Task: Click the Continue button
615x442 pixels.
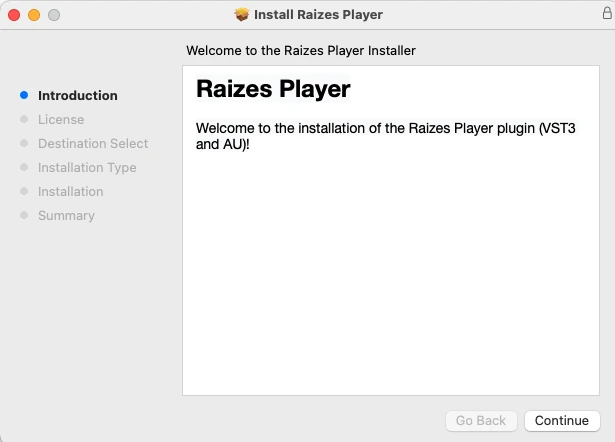Action: point(562,420)
